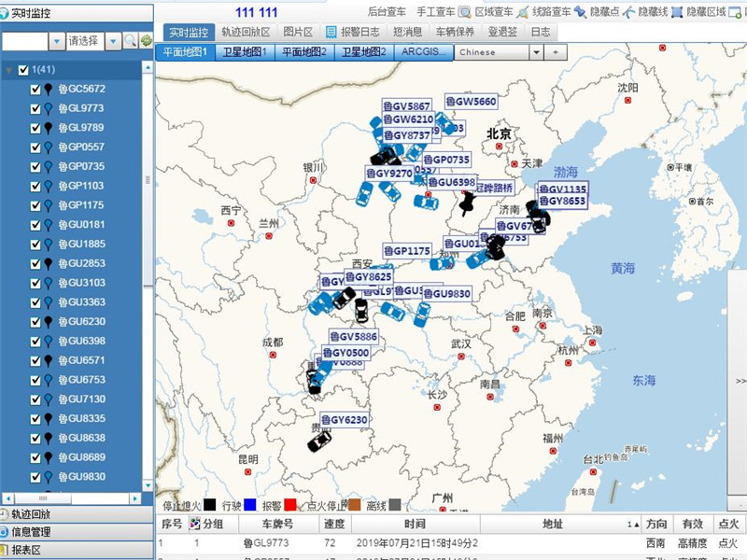Image resolution: width=747 pixels, height=560 pixels.
Task: Click the green refresh icon beside search
Action: click(147, 41)
